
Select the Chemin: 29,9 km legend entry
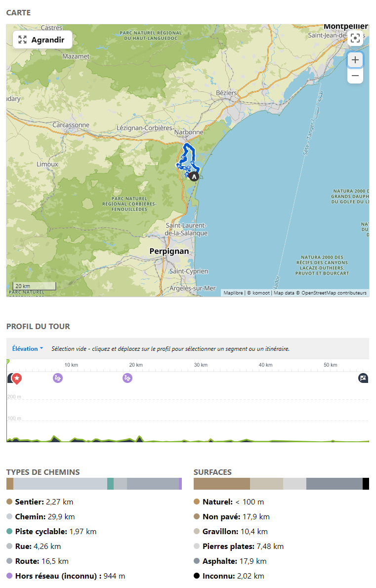click(x=41, y=517)
